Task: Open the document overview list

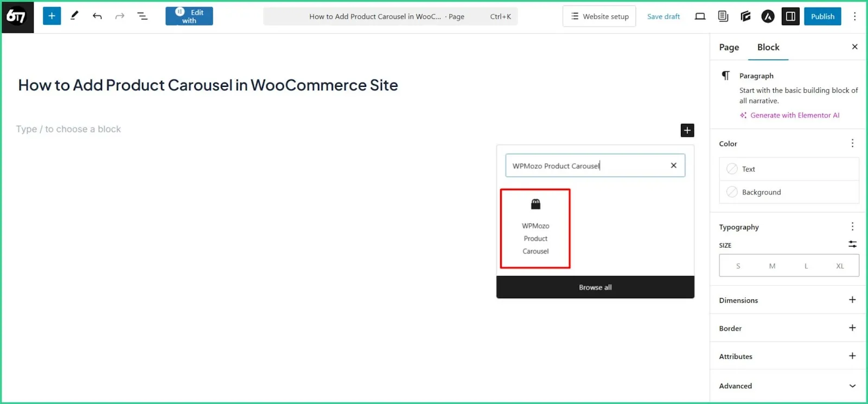Action: (x=143, y=16)
